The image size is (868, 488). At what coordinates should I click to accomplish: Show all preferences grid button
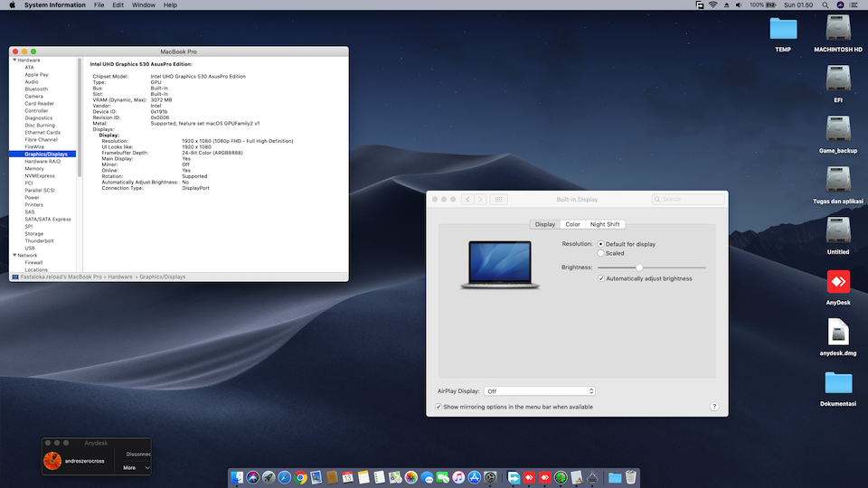coord(498,199)
